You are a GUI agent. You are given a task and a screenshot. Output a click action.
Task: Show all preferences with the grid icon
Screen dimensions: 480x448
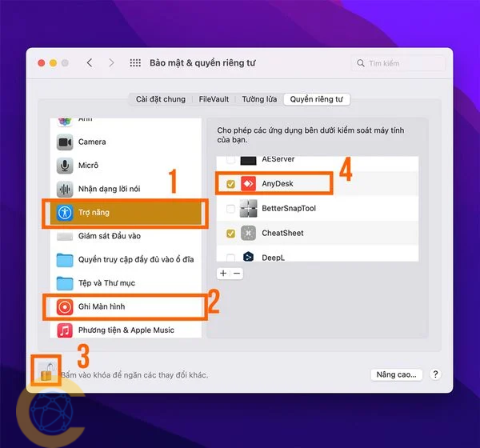(135, 63)
